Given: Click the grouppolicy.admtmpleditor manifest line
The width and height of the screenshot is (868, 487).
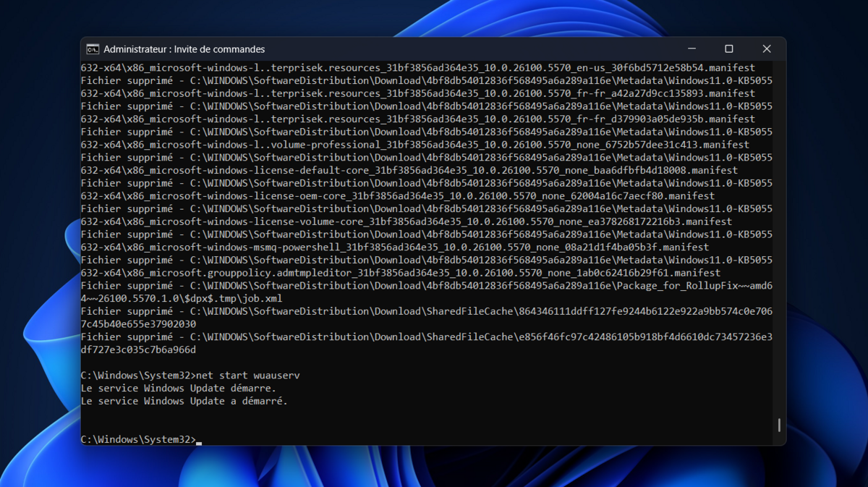Looking at the screenshot, I should [401, 273].
